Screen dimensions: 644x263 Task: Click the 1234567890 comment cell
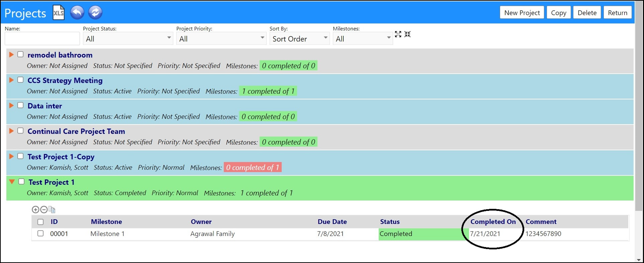[x=543, y=234]
